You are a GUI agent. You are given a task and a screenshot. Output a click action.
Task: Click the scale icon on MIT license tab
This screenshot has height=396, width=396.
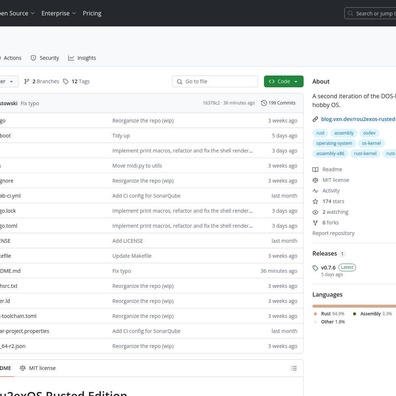click(23, 368)
